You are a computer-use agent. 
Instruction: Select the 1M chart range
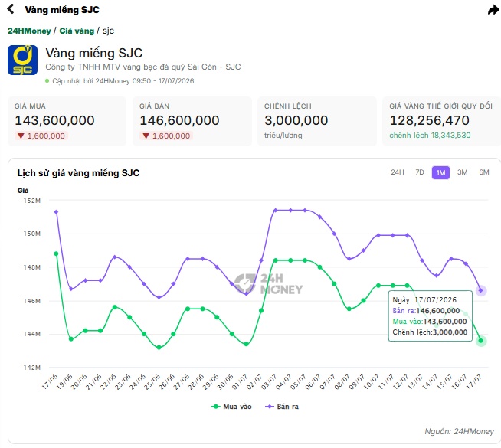(440, 173)
